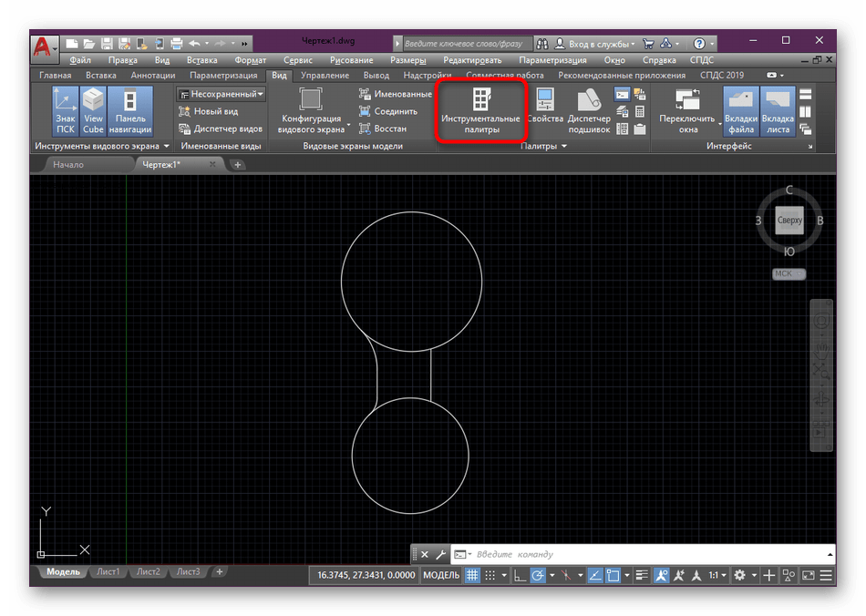Screen dimensions: 866x616
Task: Open the Инструментальные палитры tool palettes
Action: point(480,111)
